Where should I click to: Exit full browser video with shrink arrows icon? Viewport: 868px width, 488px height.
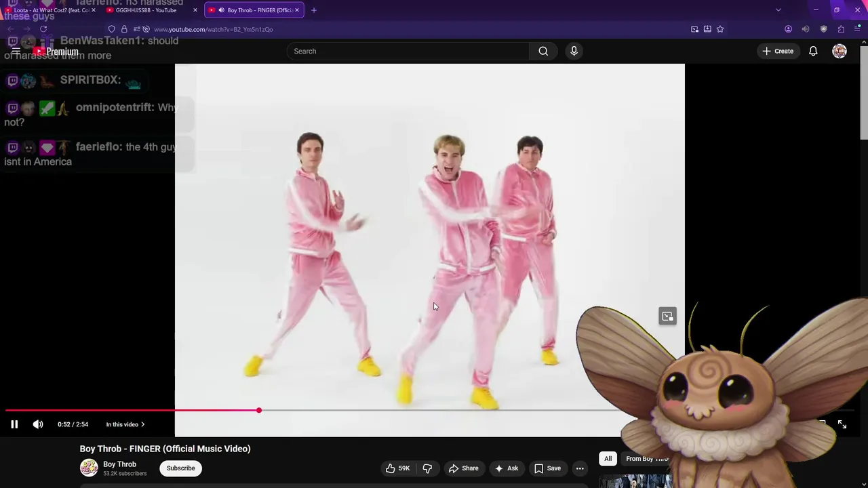842,424
